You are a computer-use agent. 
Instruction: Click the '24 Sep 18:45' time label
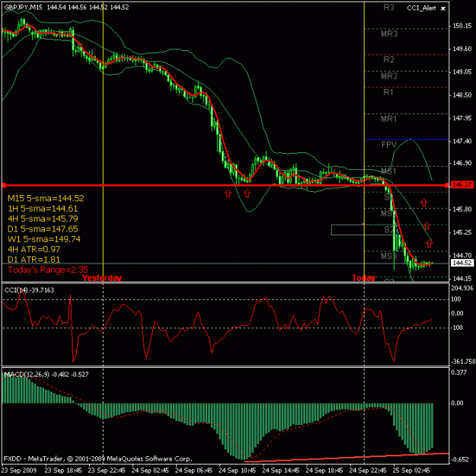coord(324,471)
